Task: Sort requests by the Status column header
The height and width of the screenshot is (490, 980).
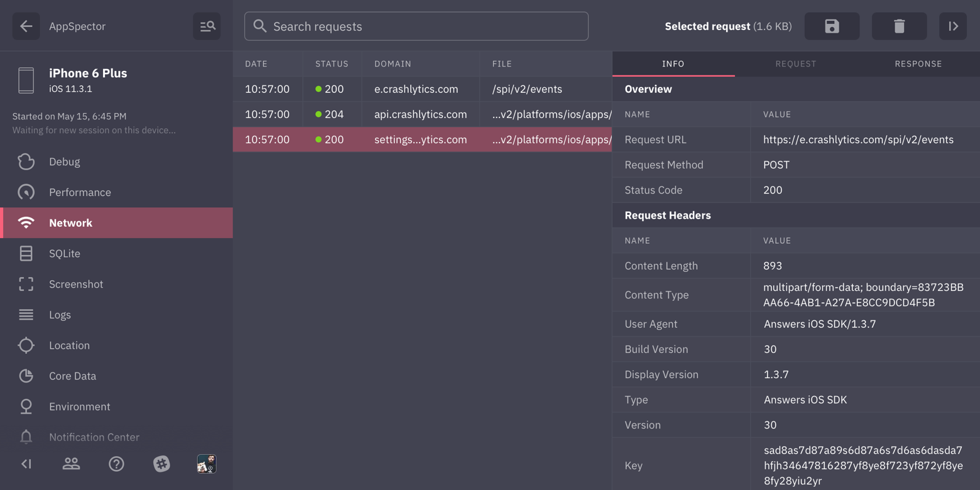Action: pyautogui.click(x=332, y=64)
